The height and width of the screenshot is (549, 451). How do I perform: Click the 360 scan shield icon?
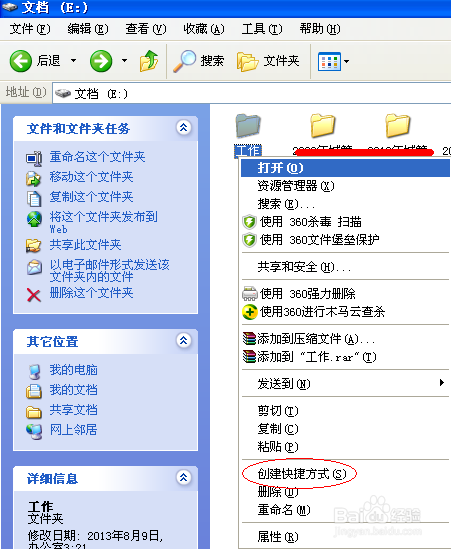(x=249, y=222)
